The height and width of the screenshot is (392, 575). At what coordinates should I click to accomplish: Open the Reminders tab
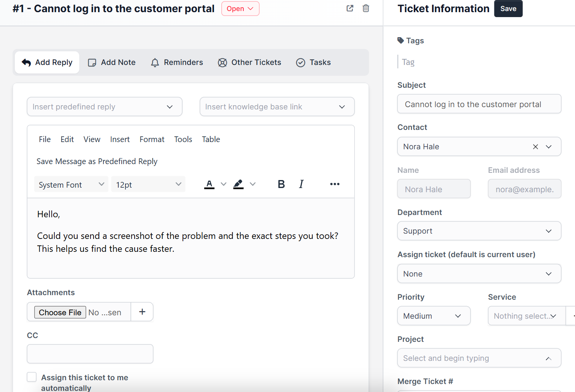(177, 62)
